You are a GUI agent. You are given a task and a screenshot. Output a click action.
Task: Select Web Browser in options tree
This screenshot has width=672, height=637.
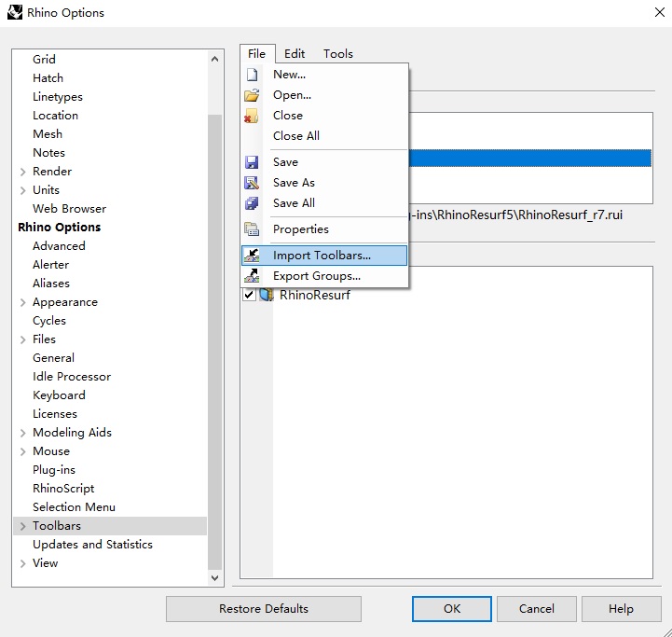69,209
